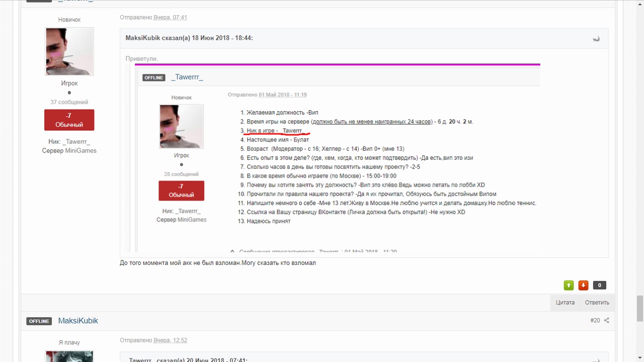Click the post vote count 0
The height and width of the screenshot is (362, 644).
coord(599,285)
